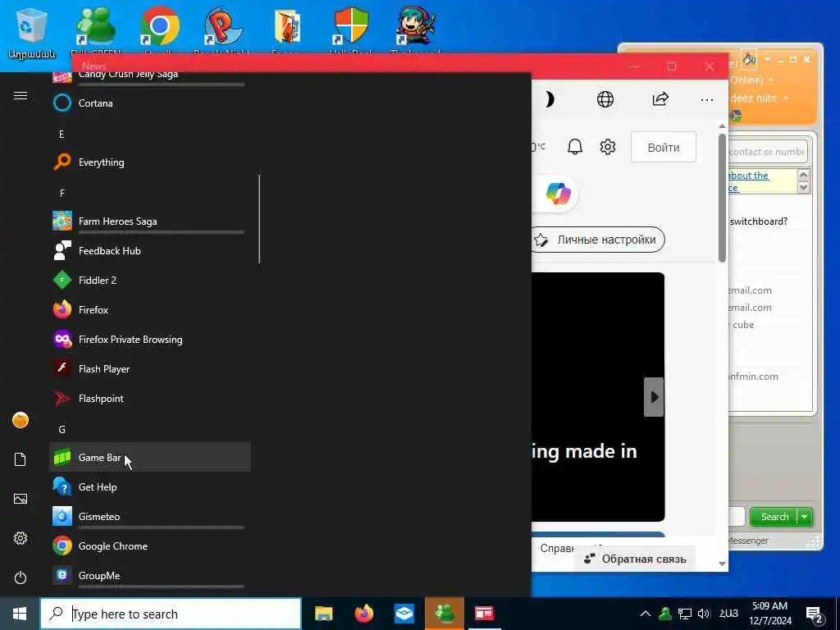Open language globe icon in News window
The width and height of the screenshot is (840, 630).
605,99
